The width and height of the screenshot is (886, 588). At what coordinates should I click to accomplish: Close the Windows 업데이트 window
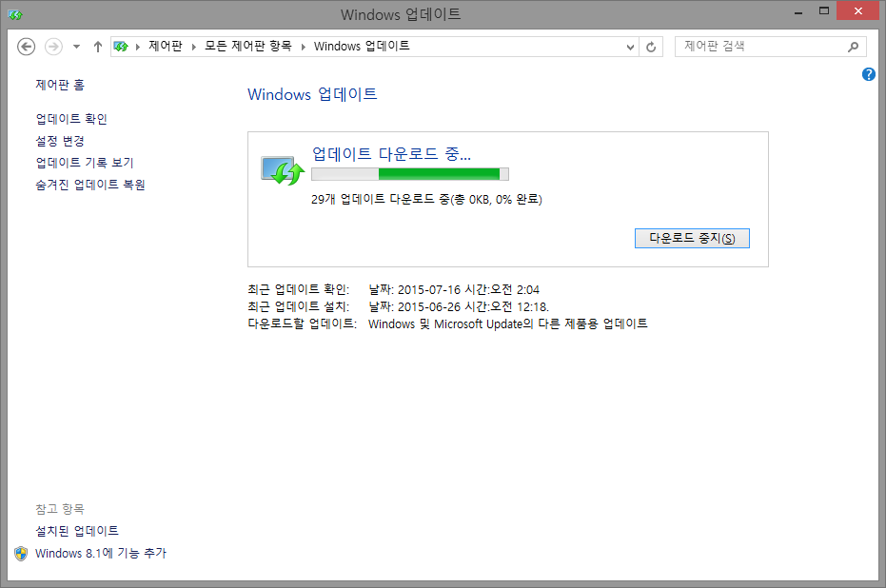(857, 11)
